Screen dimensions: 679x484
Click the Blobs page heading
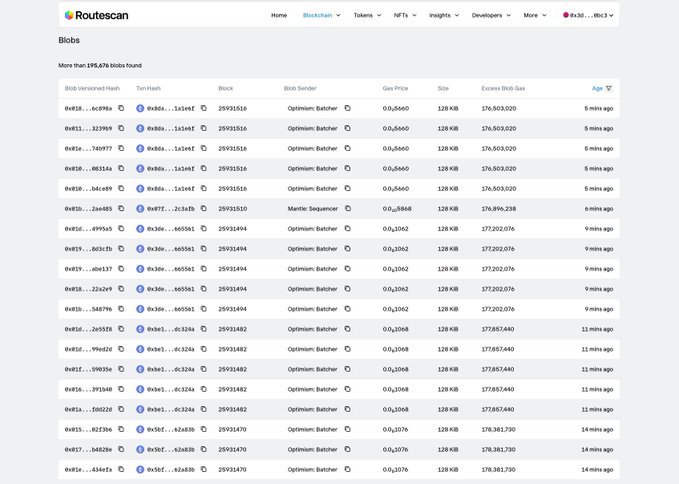click(69, 40)
